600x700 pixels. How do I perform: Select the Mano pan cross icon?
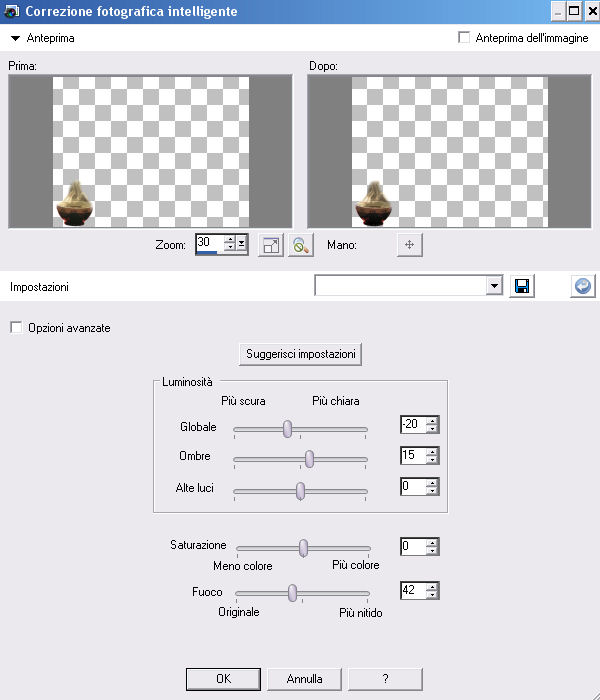[x=409, y=245]
